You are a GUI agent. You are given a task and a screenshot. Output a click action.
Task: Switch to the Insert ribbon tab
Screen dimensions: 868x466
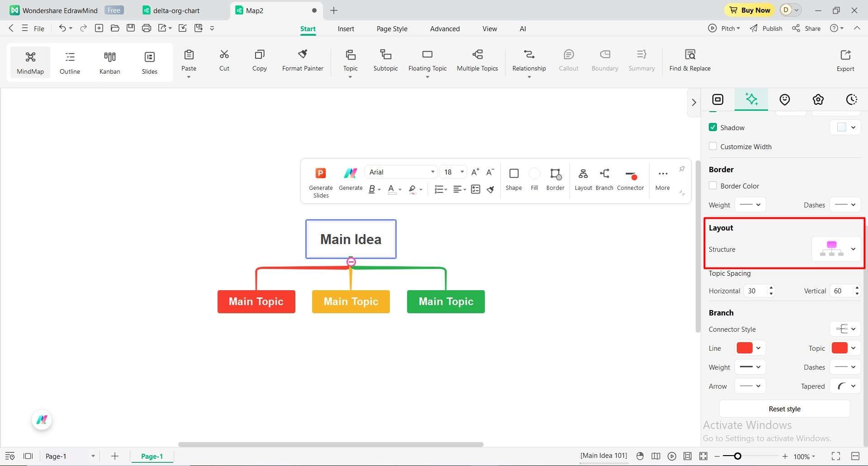tap(346, 28)
